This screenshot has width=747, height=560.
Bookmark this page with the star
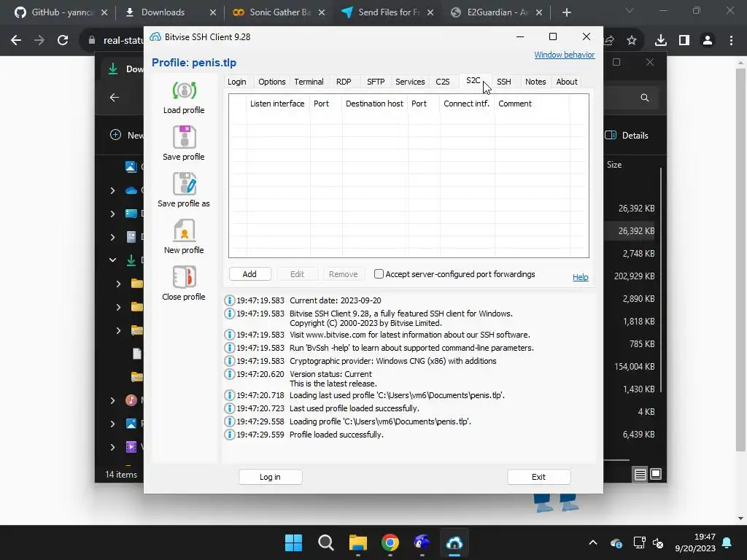tap(632, 40)
